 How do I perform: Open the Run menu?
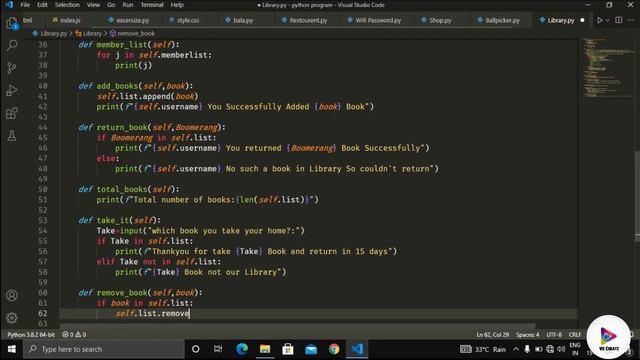128,5
